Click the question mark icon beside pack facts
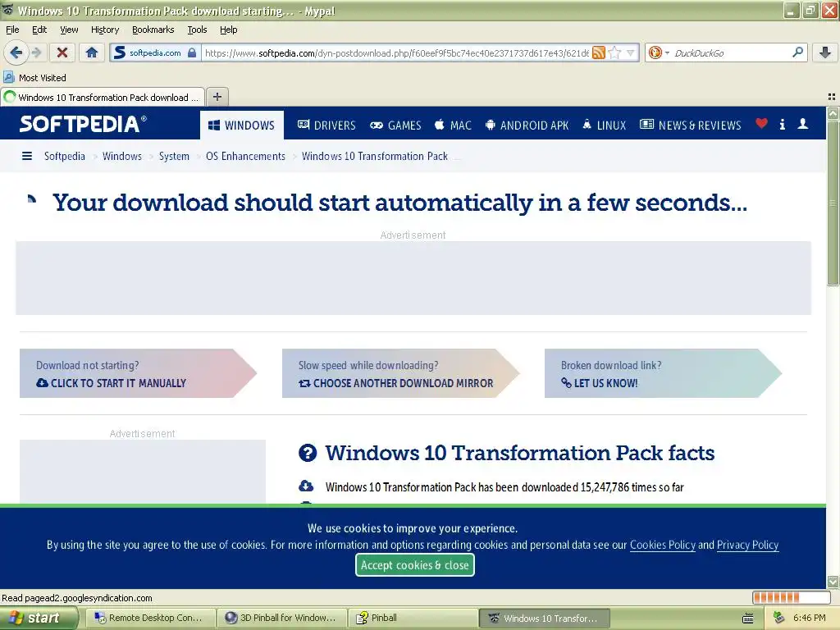Image resolution: width=840 pixels, height=630 pixels. click(308, 453)
